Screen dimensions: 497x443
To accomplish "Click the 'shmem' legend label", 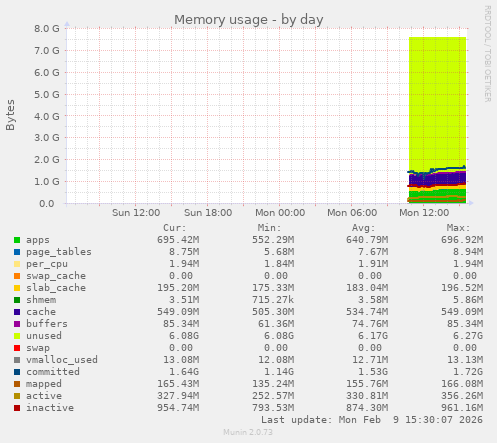I will click(41, 300).
